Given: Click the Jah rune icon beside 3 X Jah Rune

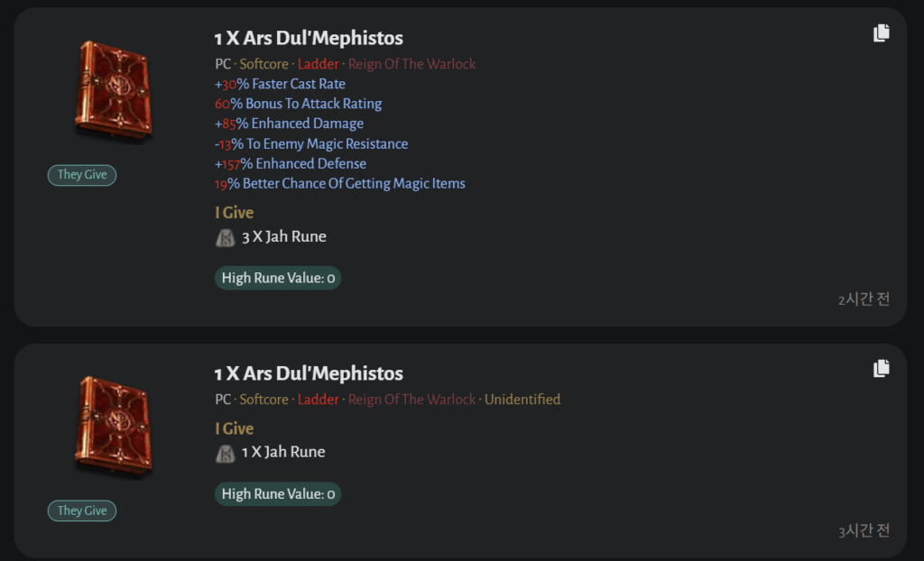Looking at the screenshot, I should [226, 237].
